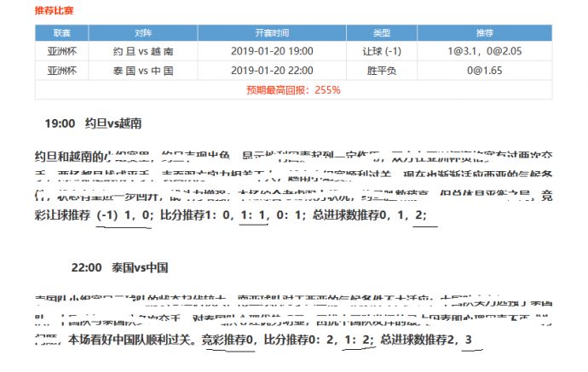Select the 类型 column header
This screenshot has height=372, width=588.
pyautogui.click(x=382, y=33)
